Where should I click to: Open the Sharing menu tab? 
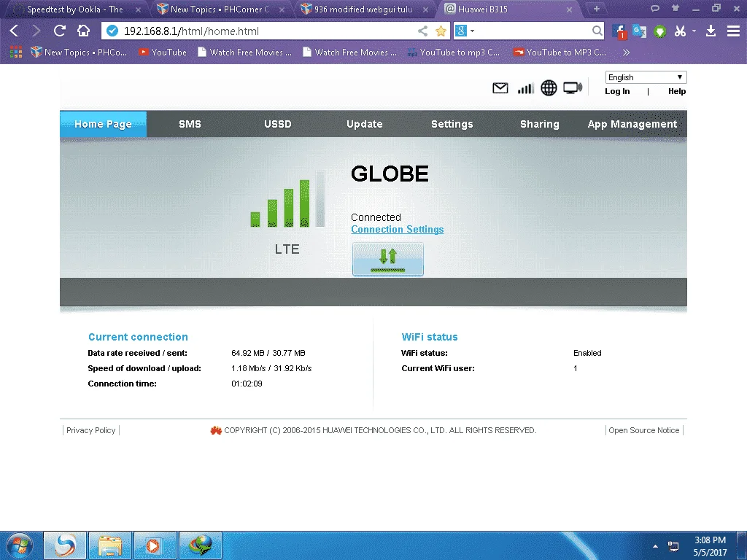tap(540, 124)
